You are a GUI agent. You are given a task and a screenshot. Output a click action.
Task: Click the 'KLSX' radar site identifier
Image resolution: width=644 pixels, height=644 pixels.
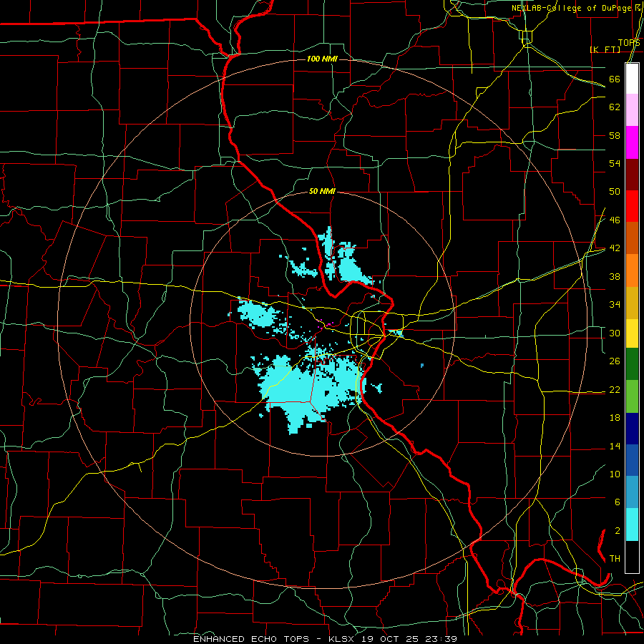(x=343, y=639)
